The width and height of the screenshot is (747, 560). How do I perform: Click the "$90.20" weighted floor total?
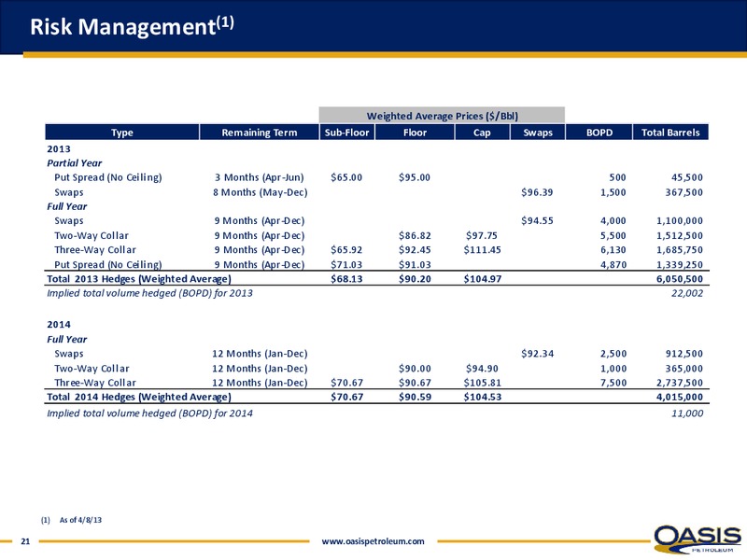[x=415, y=279]
